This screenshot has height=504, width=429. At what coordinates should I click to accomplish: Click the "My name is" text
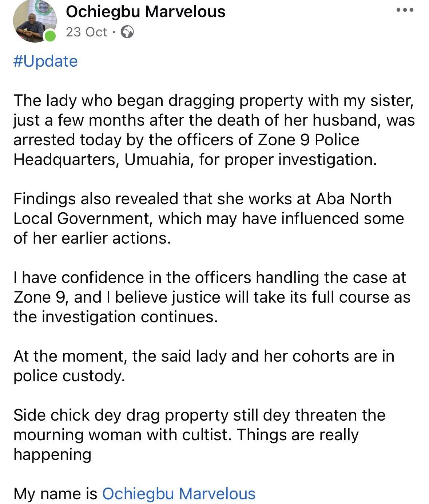55,494
